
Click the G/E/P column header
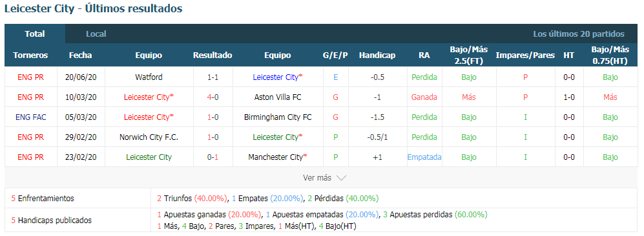click(x=335, y=55)
